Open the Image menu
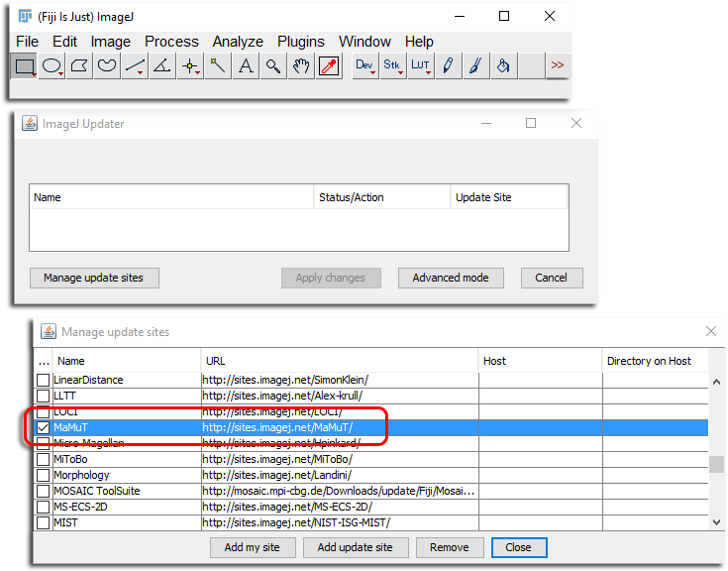 [111, 42]
